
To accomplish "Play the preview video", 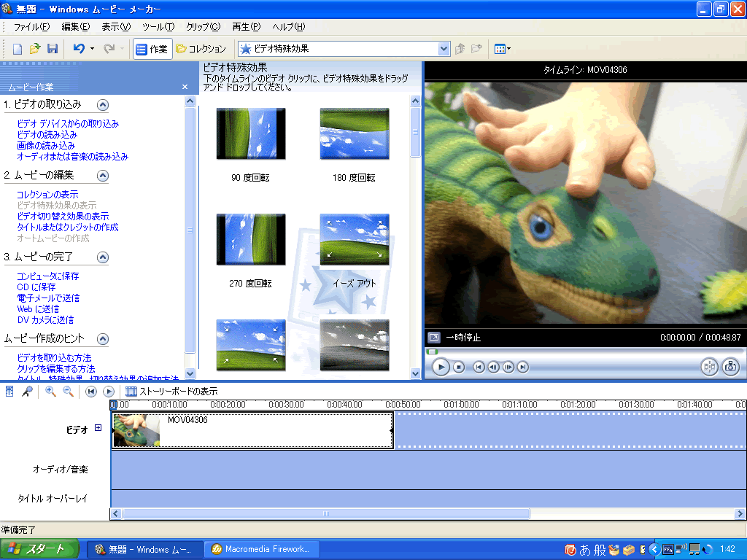I will click(x=441, y=367).
